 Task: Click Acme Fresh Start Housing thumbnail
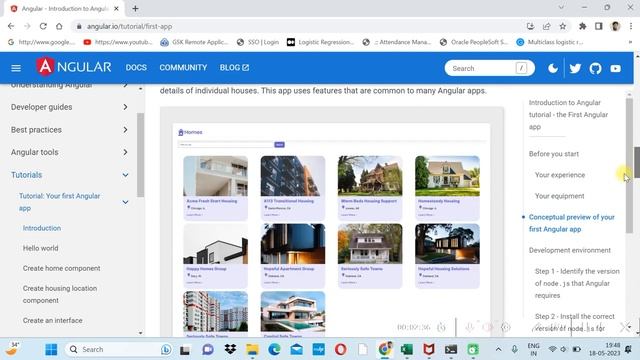click(x=216, y=176)
